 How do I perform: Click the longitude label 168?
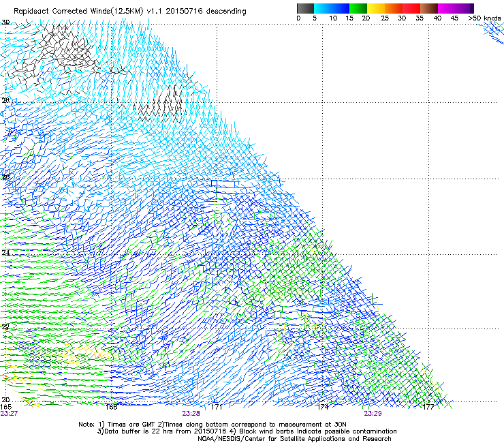click(111, 407)
